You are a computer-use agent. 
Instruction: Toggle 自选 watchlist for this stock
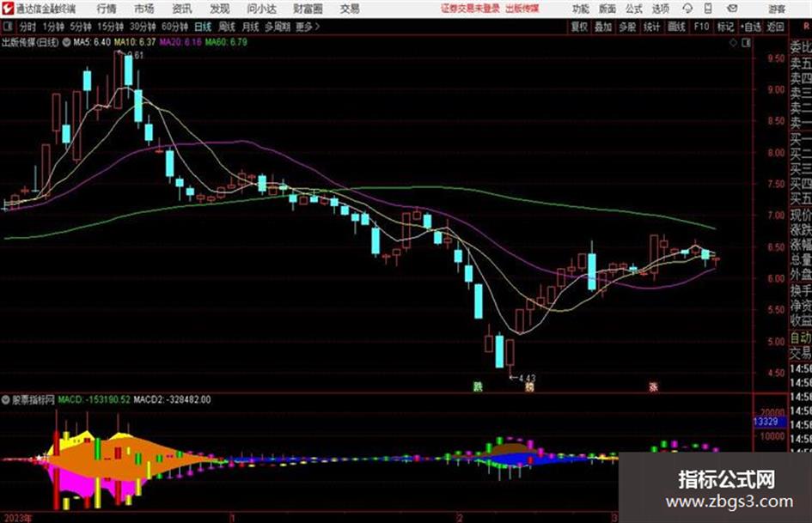[751, 27]
